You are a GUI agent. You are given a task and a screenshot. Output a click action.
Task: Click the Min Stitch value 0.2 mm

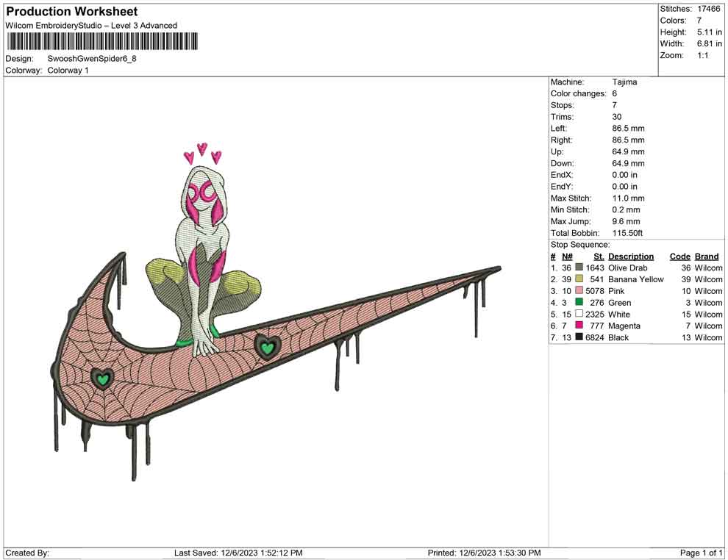(x=626, y=209)
